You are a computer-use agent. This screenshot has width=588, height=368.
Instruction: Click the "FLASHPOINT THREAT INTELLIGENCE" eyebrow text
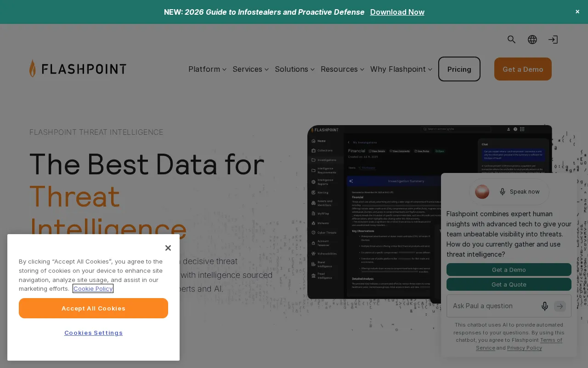coord(96,132)
